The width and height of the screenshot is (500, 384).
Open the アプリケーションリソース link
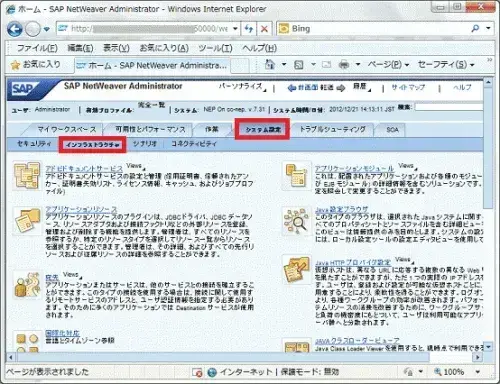81,210
